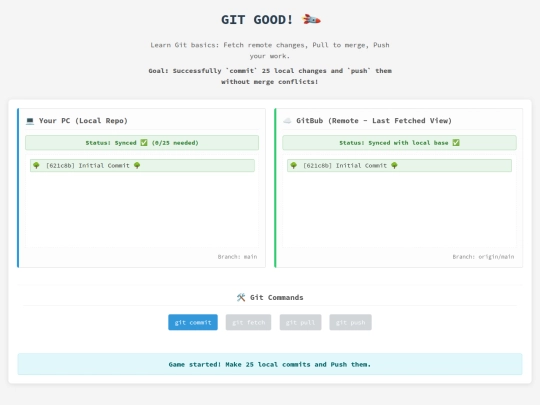This screenshot has width=540, height=405.
Task: Click the Git Commands heading
Action: tap(277, 298)
